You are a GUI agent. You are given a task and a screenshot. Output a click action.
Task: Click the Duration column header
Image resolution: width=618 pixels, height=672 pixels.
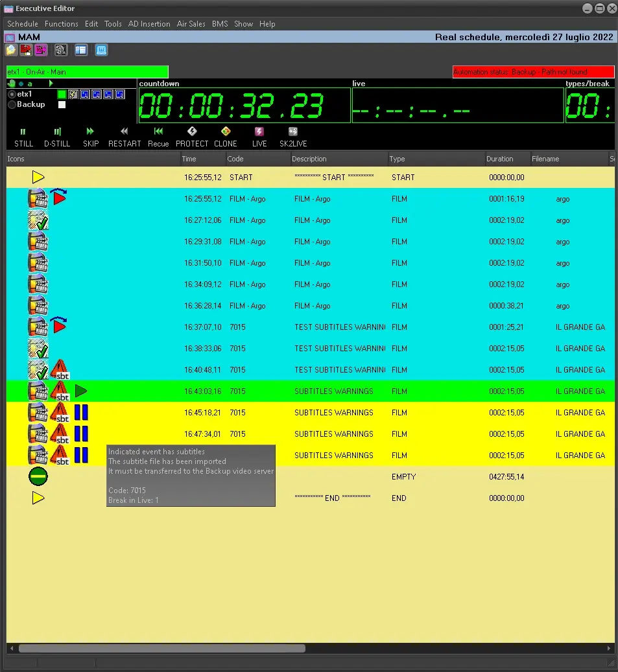[x=500, y=159]
